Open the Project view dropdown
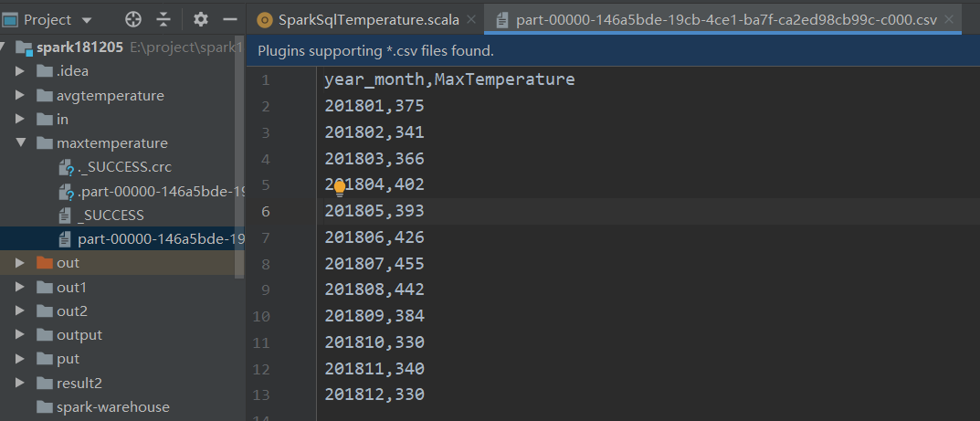The width and height of the screenshot is (980, 421). click(87, 19)
